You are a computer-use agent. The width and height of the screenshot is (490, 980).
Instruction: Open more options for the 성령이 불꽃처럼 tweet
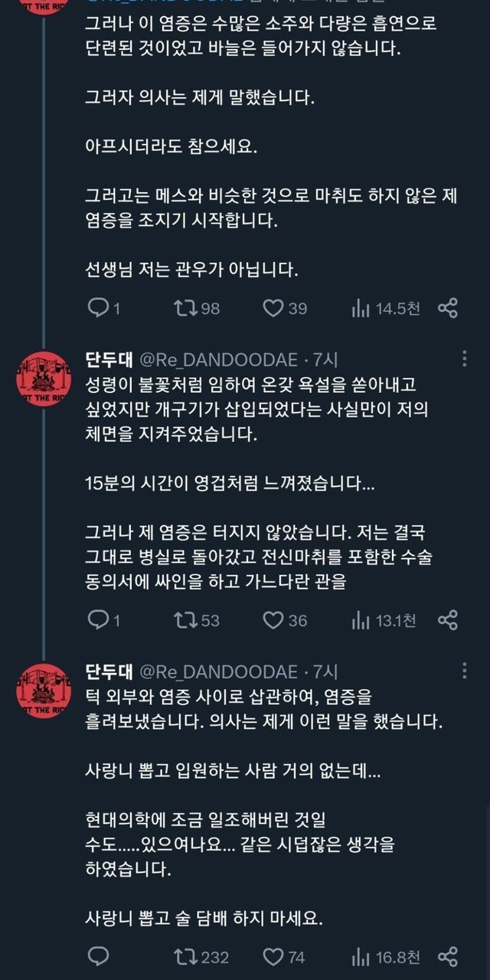tap(464, 359)
